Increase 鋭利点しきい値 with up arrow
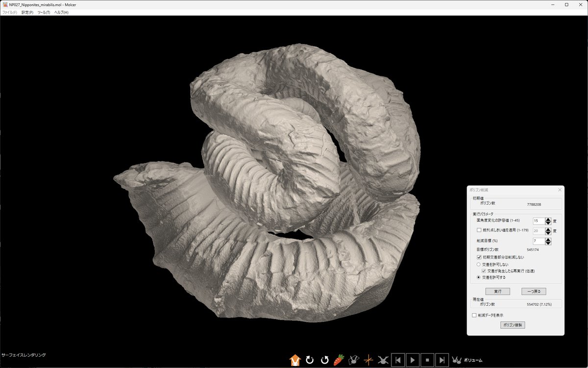 (x=548, y=229)
